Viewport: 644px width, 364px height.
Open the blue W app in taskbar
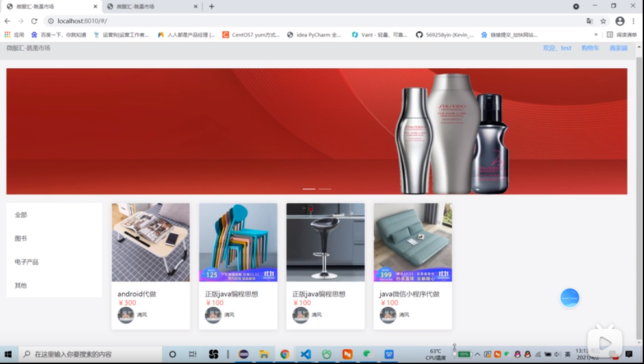point(389,354)
